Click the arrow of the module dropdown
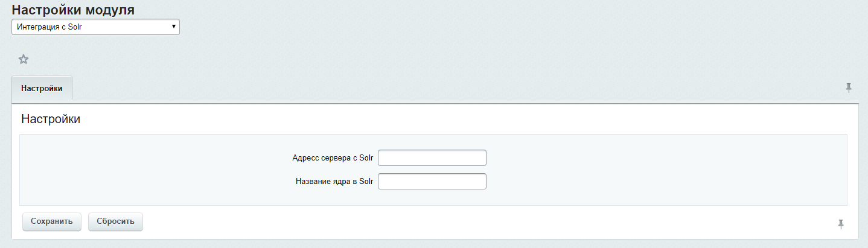This screenshot has width=868, height=248. [174, 27]
